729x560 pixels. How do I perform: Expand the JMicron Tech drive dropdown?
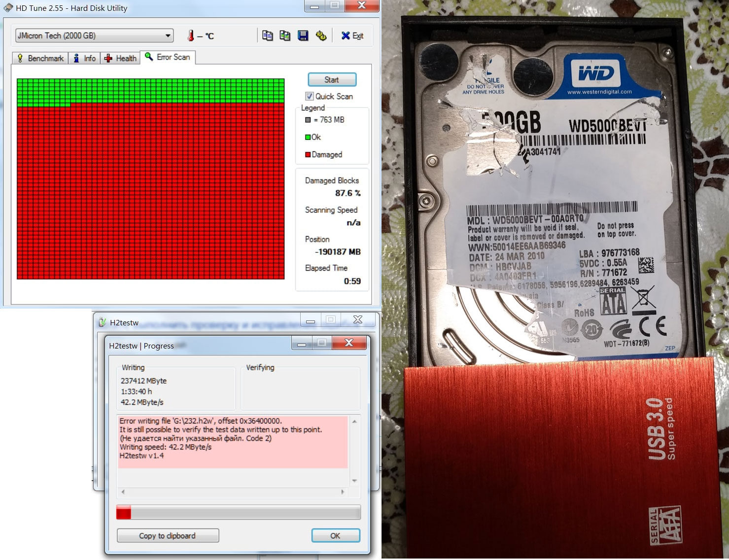coord(168,35)
